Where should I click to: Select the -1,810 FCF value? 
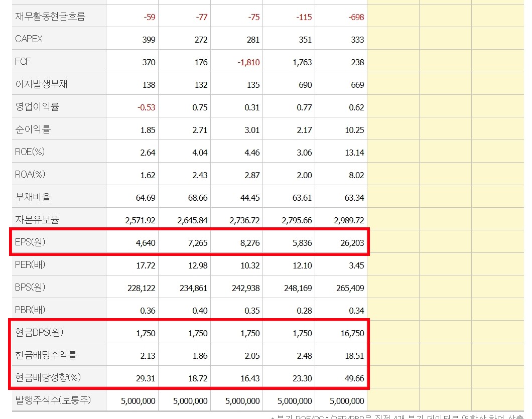249,62
